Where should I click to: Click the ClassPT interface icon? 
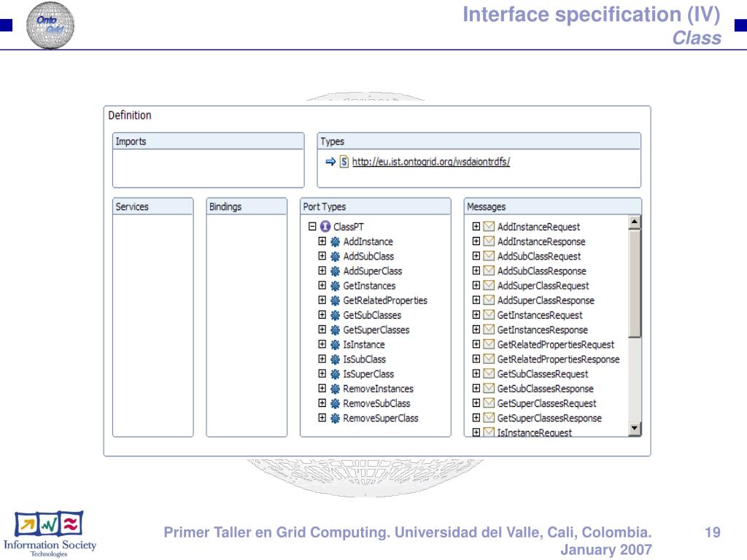[325, 227]
